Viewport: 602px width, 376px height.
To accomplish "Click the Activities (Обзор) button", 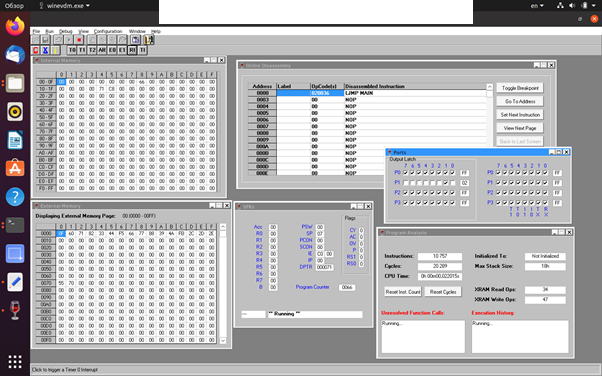I will coord(14,6).
